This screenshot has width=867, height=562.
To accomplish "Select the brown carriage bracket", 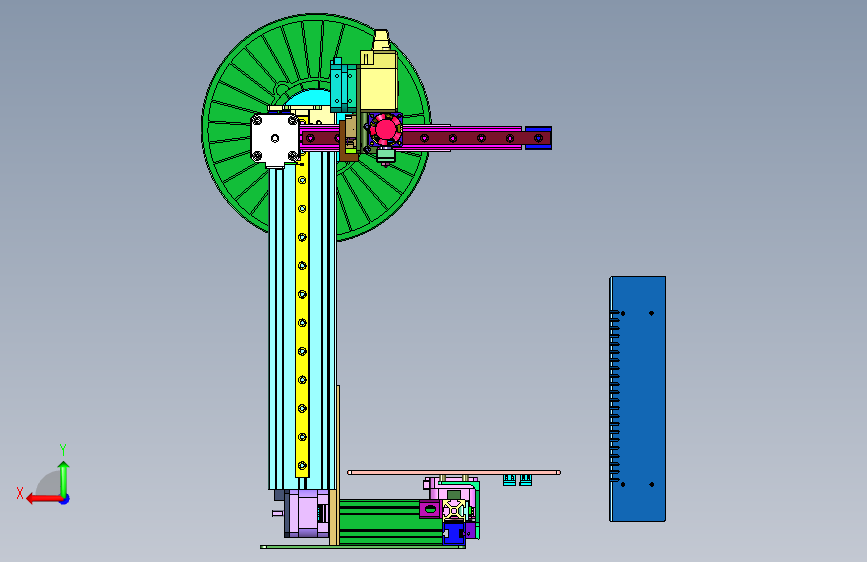I will tap(347, 142).
